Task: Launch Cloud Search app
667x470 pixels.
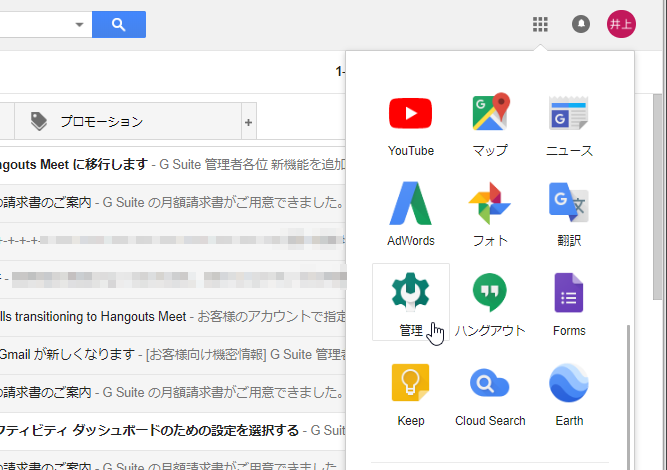Action: point(490,395)
